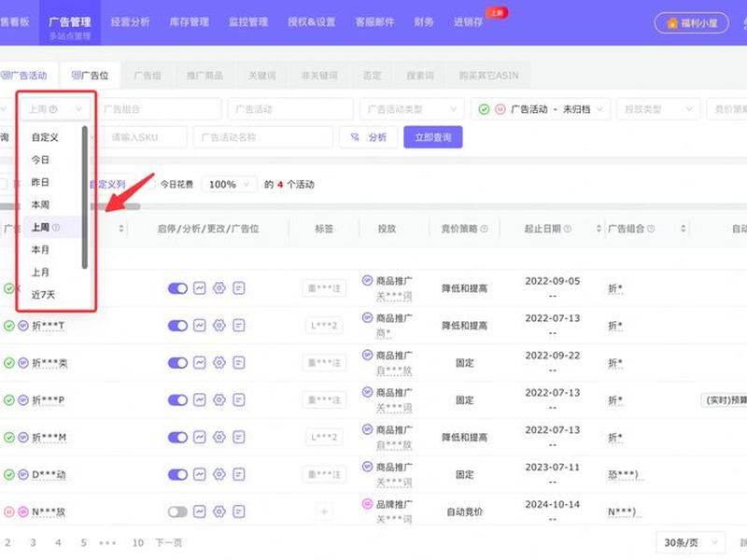Toggle the enable switch for 折***T campaign
Screen dimensions: 747x560
177,326
